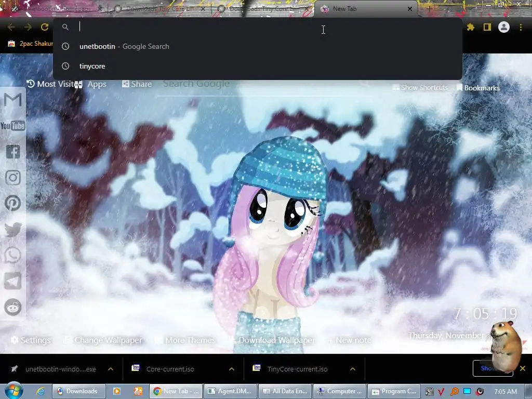Switch to UNetbootin Homepage tab
The image size is (532, 399).
(x=56, y=9)
